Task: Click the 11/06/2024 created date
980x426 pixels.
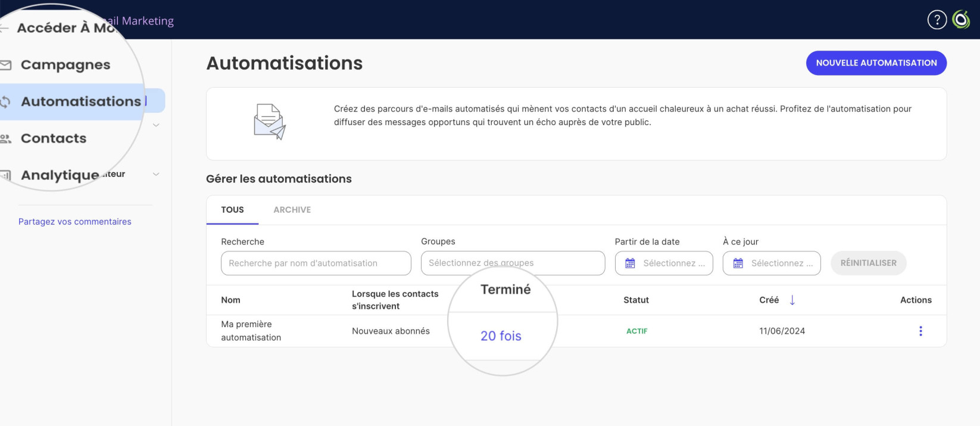Action: (782, 331)
